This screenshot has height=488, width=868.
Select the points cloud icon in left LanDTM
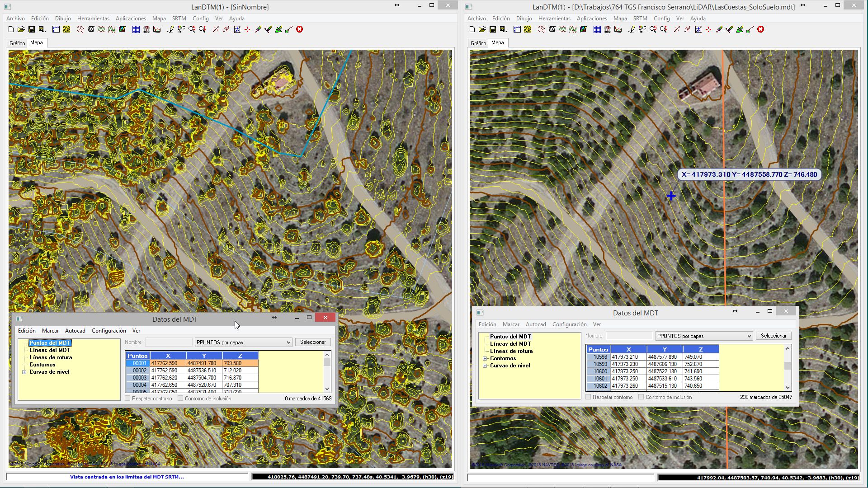click(80, 29)
